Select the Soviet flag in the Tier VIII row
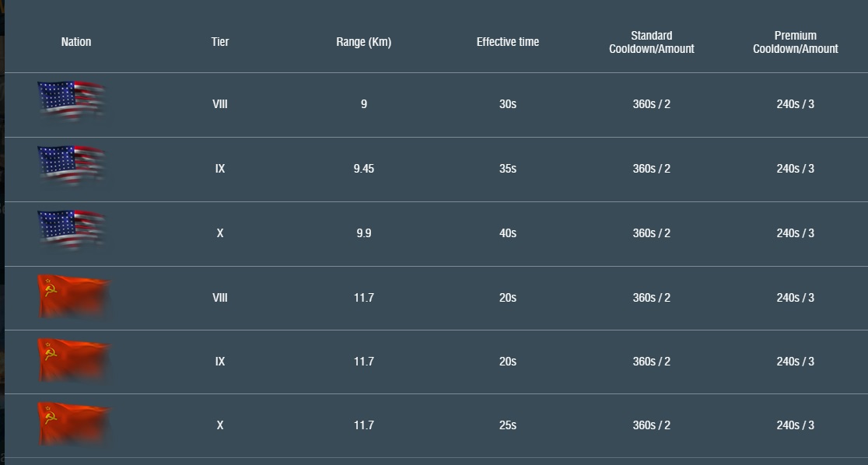 73,297
